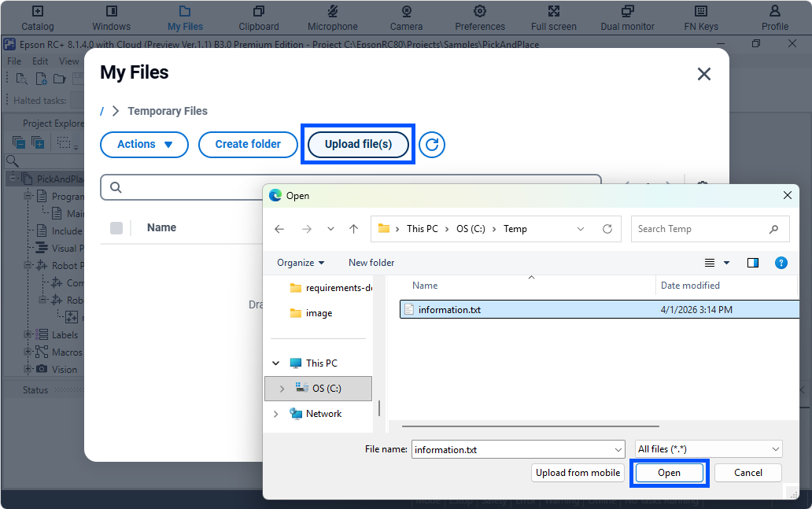Click This PC in the address path
Image resolution: width=812 pixels, height=509 pixels.
click(x=422, y=229)
